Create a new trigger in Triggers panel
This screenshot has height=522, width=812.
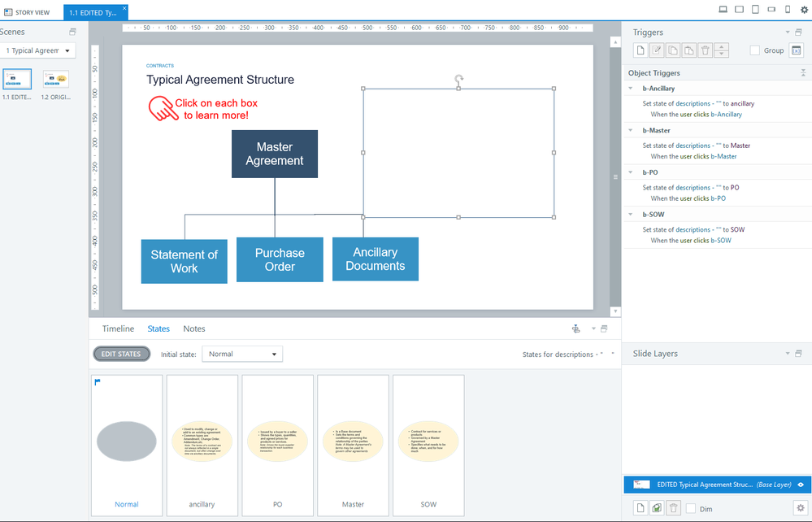[x=640, y=50]
